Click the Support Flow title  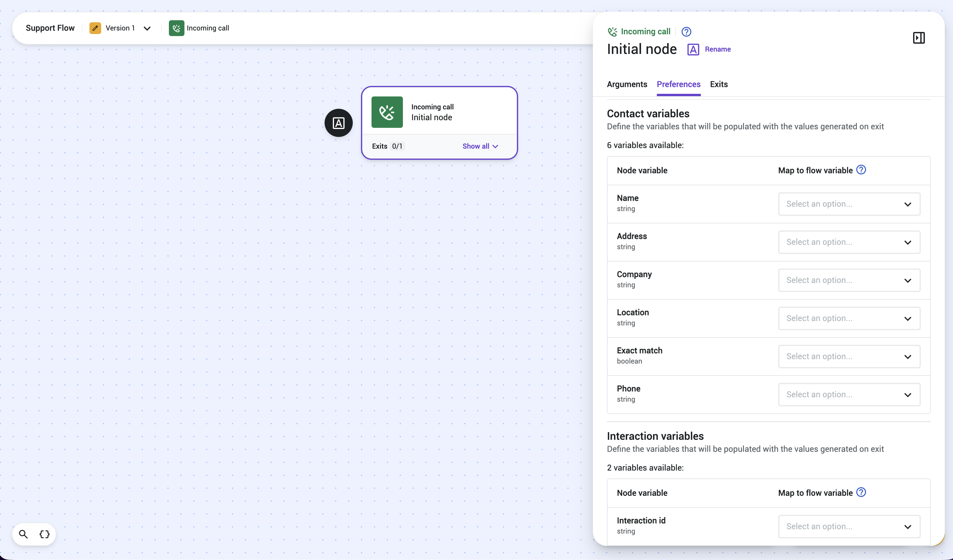pyautogui.click(x=50, y=28)
